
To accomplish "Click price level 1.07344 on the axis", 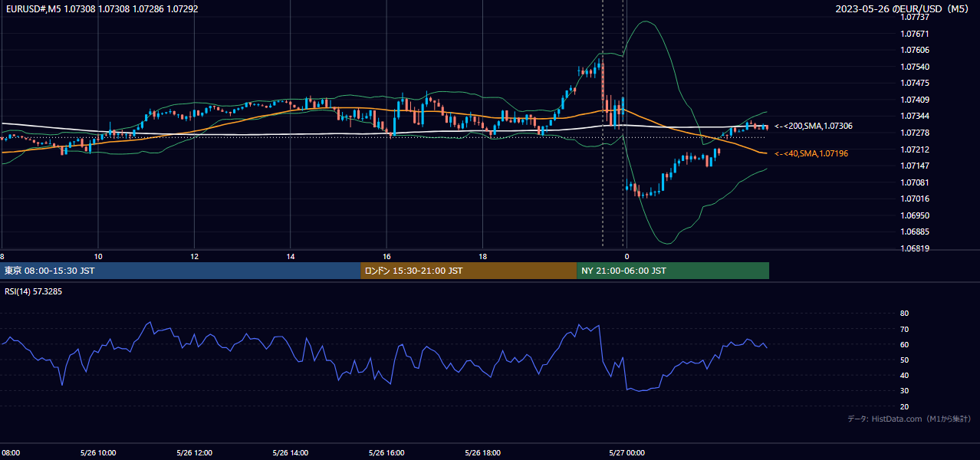I will pyautogui.click(x=915, y=116).
